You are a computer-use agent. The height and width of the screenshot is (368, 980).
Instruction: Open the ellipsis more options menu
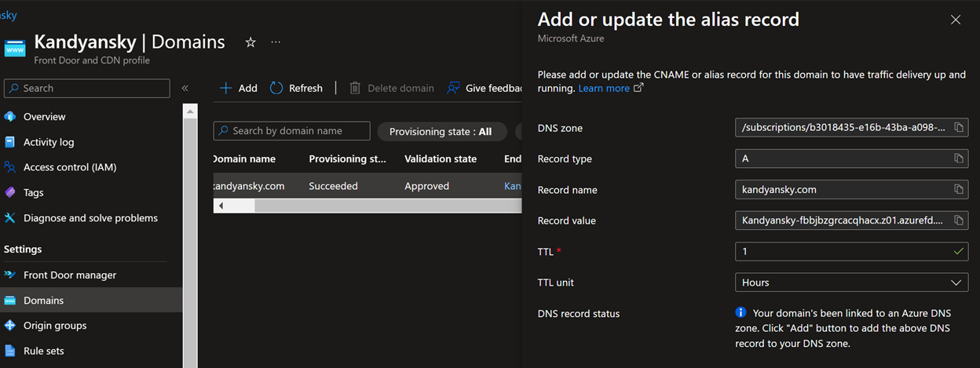tap(276, 42)
